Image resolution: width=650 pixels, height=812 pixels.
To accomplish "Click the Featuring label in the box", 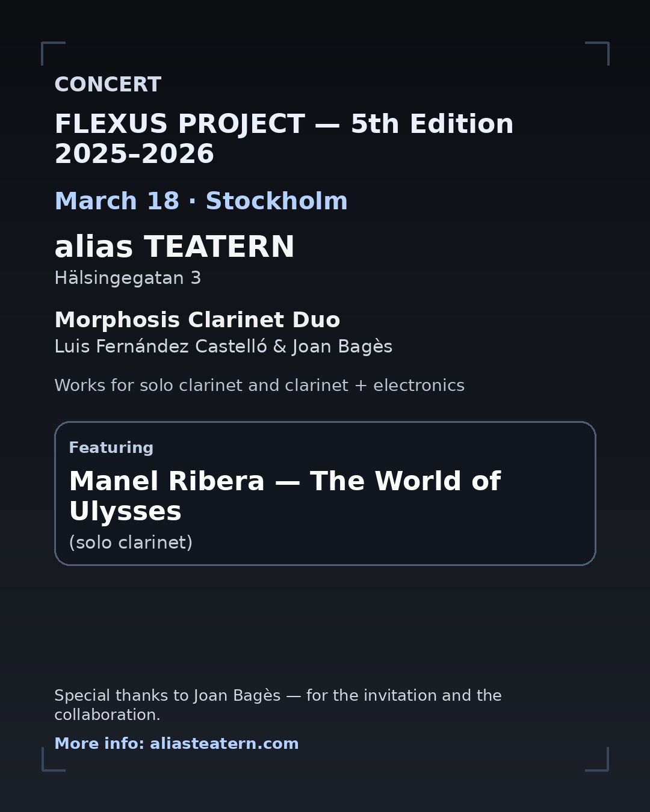I will click(111, 448).
